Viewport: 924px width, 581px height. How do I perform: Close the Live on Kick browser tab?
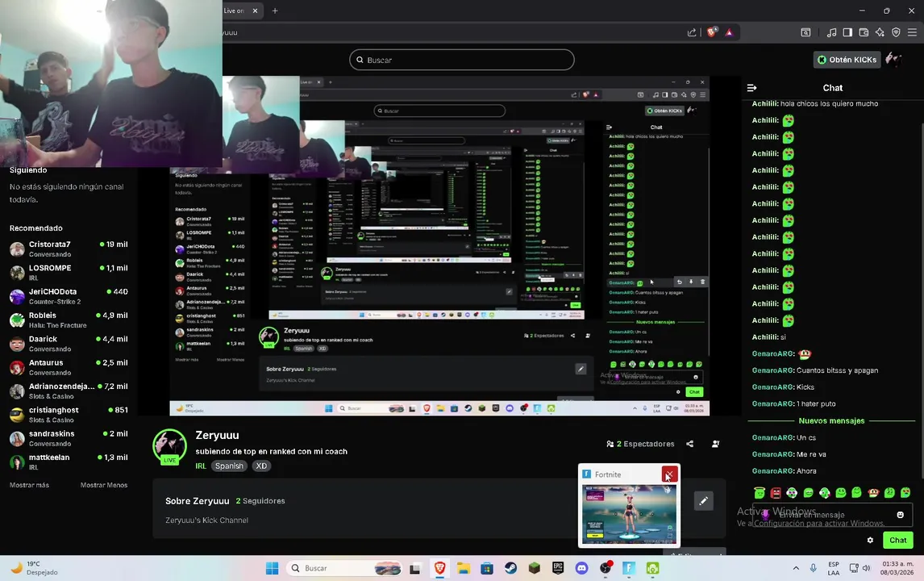[x=255, y=10]
